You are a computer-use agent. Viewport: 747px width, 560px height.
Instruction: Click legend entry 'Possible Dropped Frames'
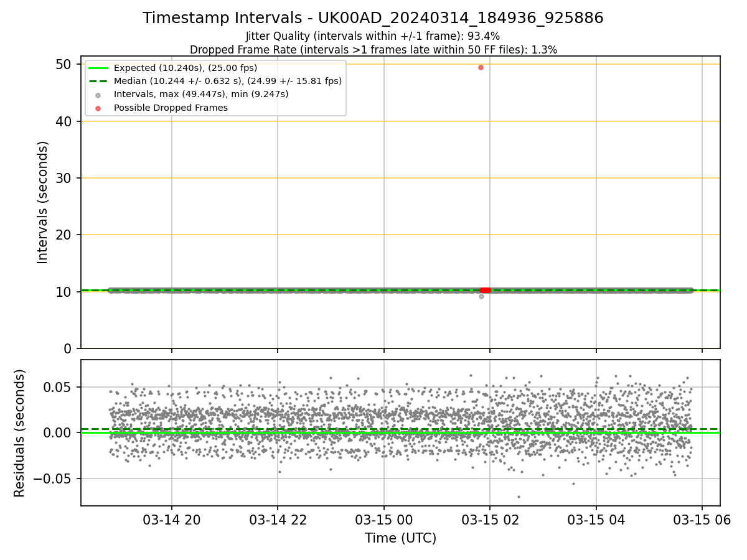point(171,108)
